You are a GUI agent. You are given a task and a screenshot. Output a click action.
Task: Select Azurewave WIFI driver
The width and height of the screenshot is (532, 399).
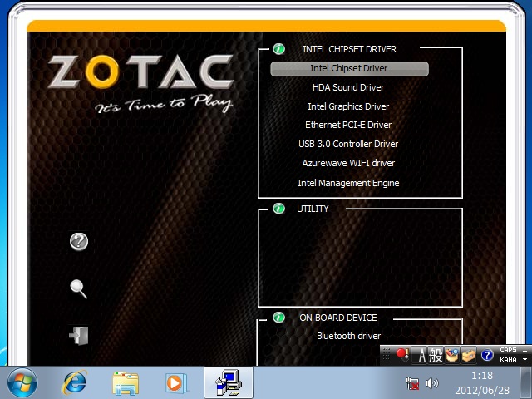(x=348, y=163)
